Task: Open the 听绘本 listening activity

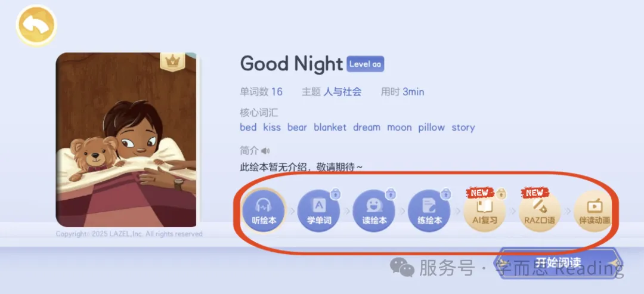Action: [x=264, y=211]
